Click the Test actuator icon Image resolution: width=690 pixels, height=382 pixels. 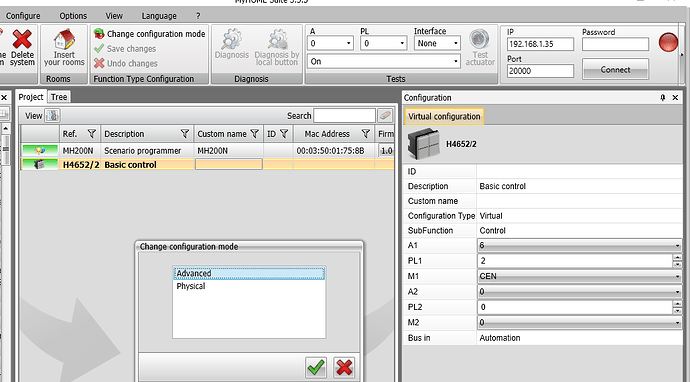coord(479,39)
